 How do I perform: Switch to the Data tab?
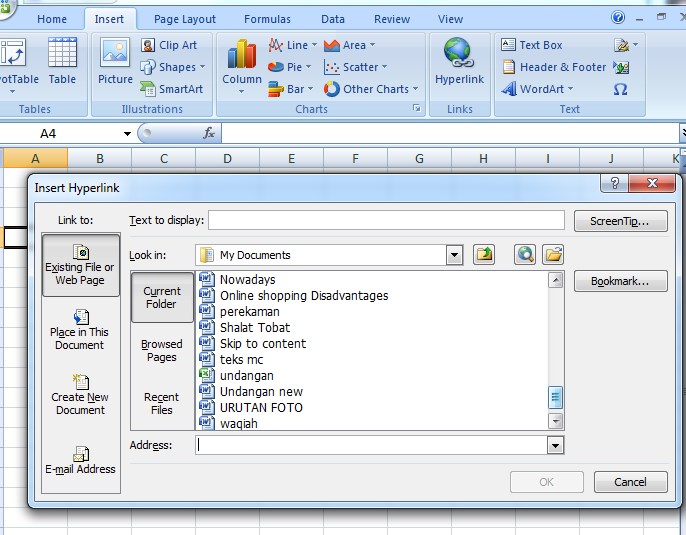333,19
